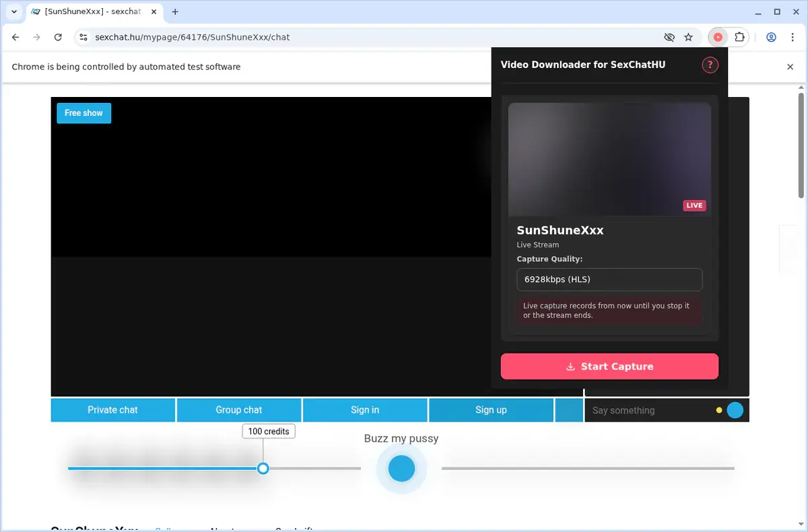The height and width of the screenshot is (532, 808).
Task: Close the SunShuneXxx browser tab
Action: click(154, 11)
